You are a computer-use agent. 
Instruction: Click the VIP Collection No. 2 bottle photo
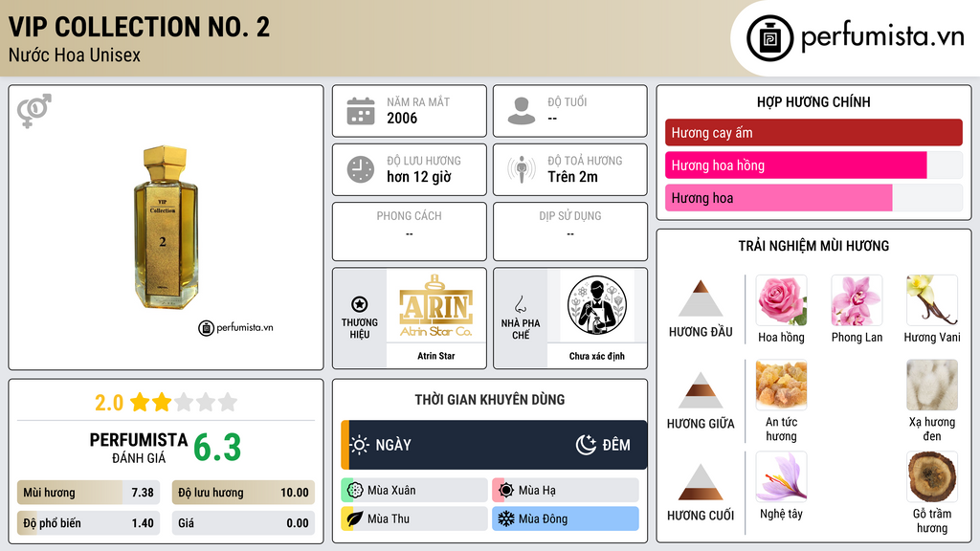pyautogui.click(x=166, y=228)
